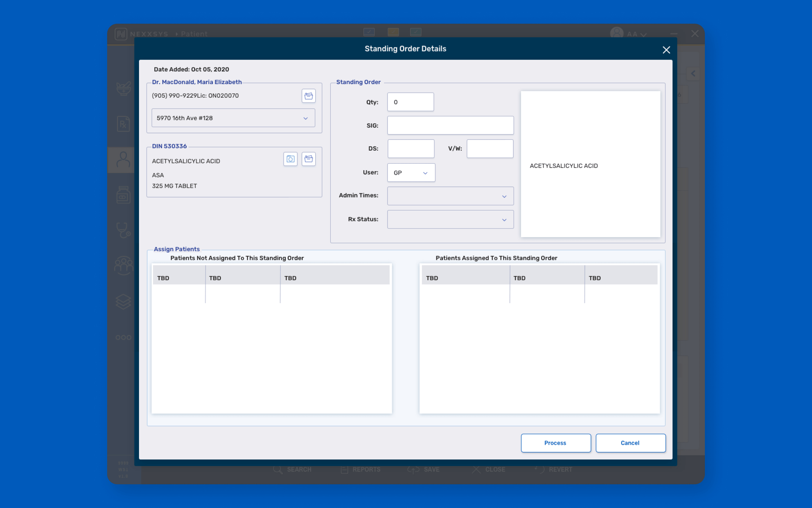This screenshot has width=812, height=508.
Task: Click the second TBD column header in the Not Assigned table
Action: click(x=242, y=275)
